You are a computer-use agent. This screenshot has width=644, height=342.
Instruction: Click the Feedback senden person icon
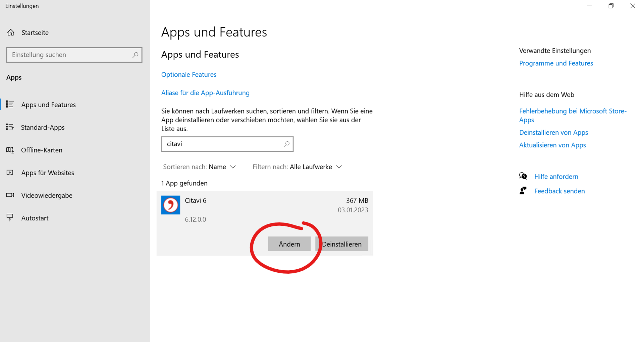pos(523,191)
